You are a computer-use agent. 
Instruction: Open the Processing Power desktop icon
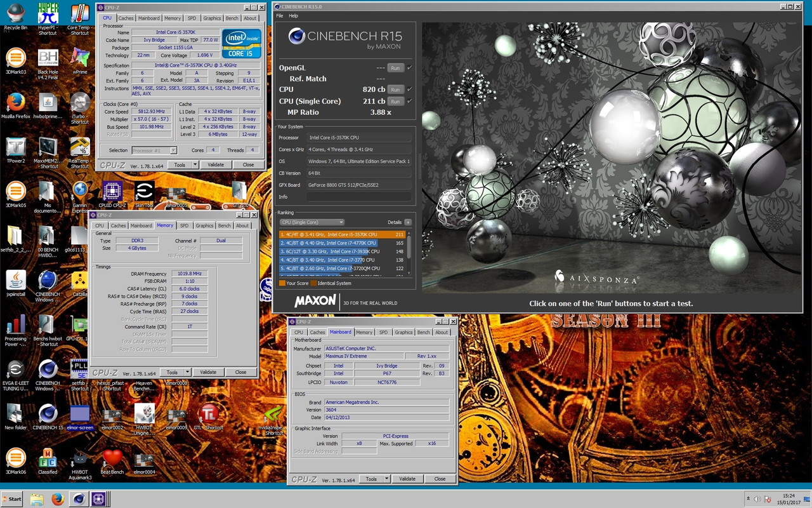pos(15,328)
